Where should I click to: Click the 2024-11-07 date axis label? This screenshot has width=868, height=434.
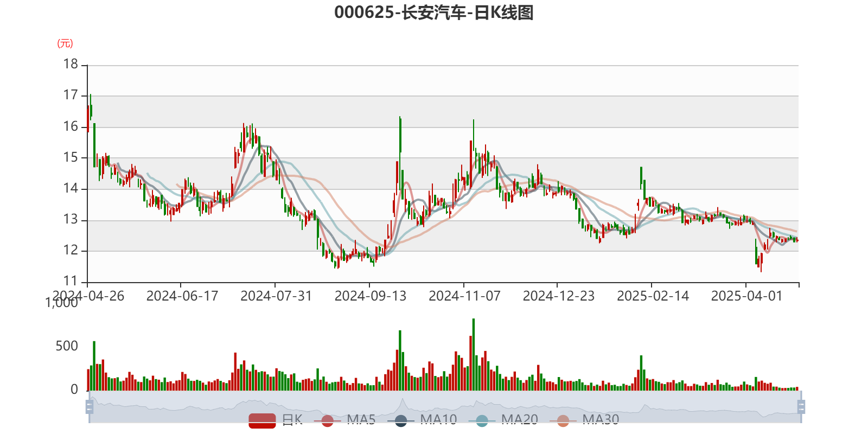[464, 296]
